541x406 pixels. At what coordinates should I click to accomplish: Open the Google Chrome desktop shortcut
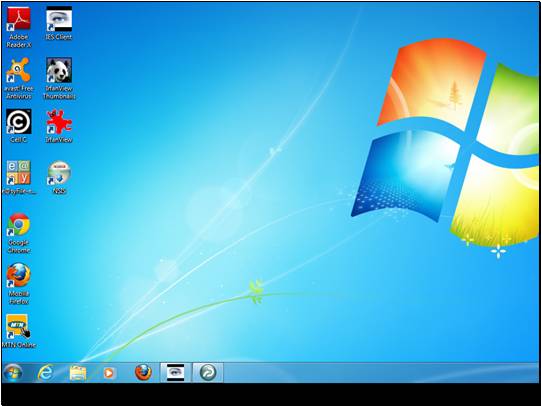pos(19,233)
